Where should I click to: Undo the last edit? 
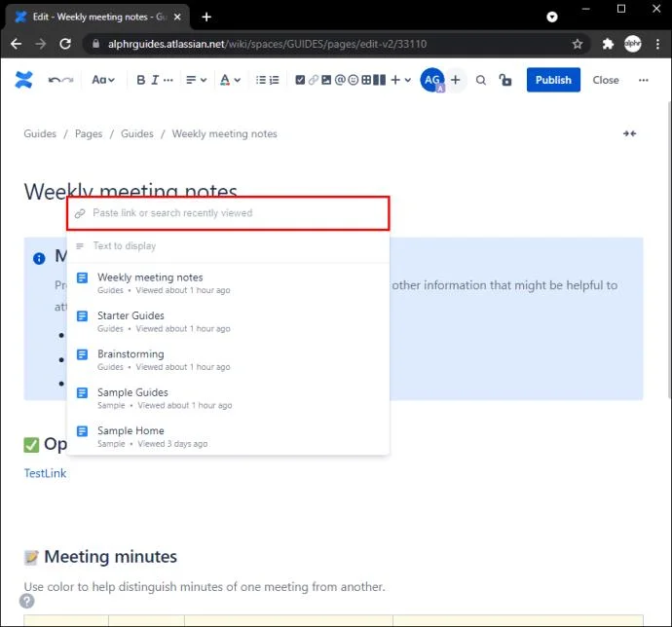(x=54, y=80)
